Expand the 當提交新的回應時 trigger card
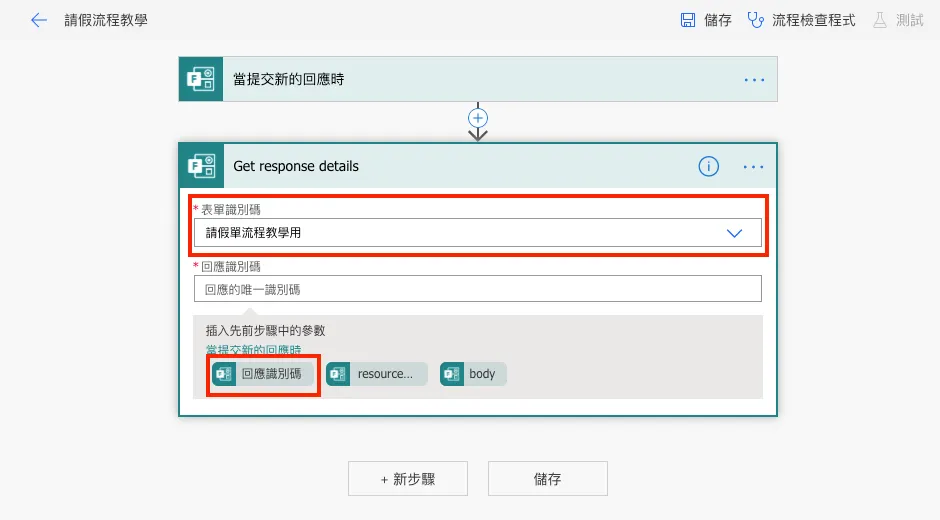Screen dimensions: 940x520 click(x=478, y=79)
